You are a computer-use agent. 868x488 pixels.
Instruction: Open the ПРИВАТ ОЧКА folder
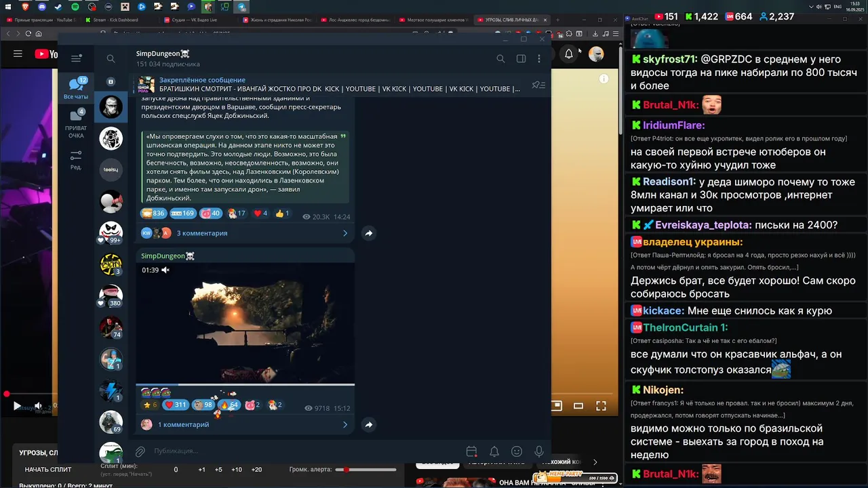76,123
